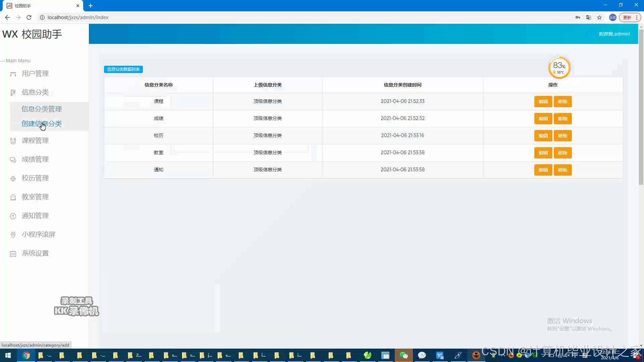Image resolution: width=644 pixels, height=362 pixels.
Task: Open WeChat from the taskbar
Action: [x=404, y=355]
